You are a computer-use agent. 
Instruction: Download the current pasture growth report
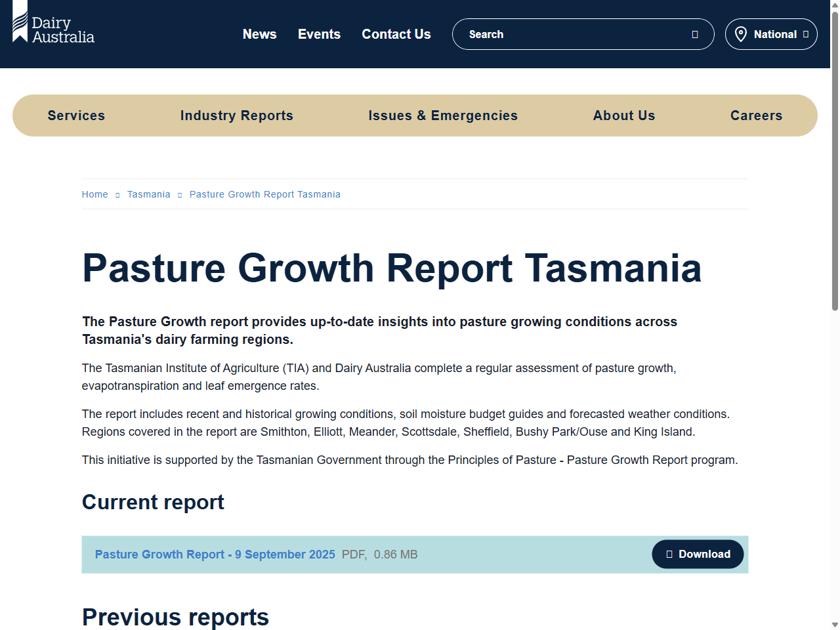698,555
